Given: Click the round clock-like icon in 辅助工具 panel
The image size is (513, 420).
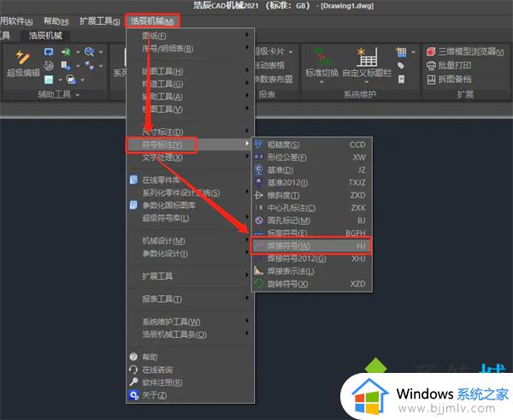Looking at the screenshot, I should 49,66.
